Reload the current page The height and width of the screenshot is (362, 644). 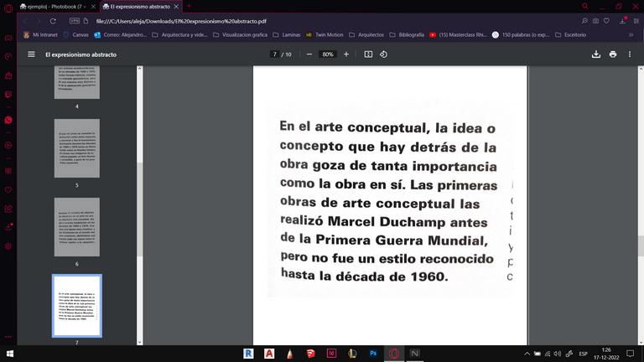click(x=53, y=21)
